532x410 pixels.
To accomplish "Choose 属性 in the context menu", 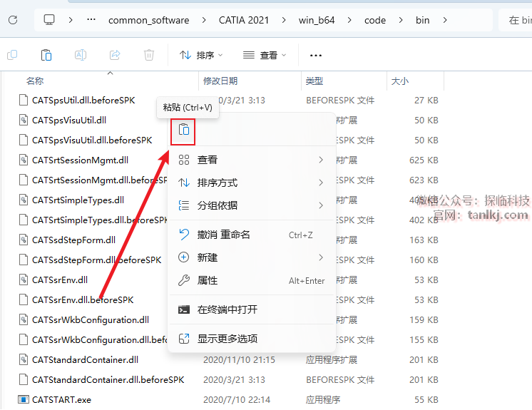I will click(x=251, y=280).
